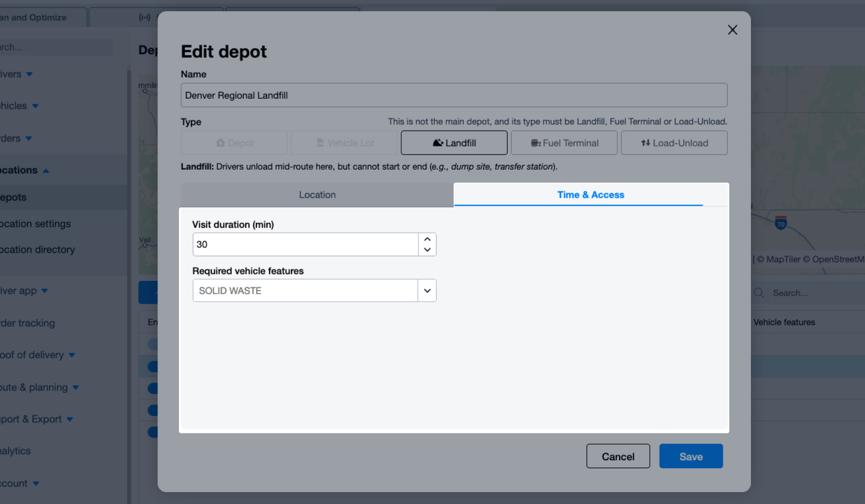Click the search magnifier icon
Screen dimensions: 865x504
[x=759, y=293]
